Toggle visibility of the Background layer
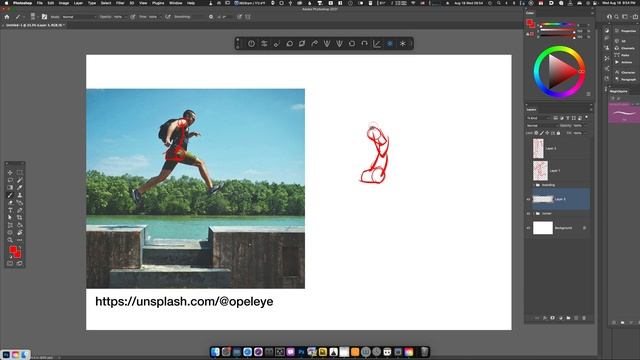 [528, 228]
